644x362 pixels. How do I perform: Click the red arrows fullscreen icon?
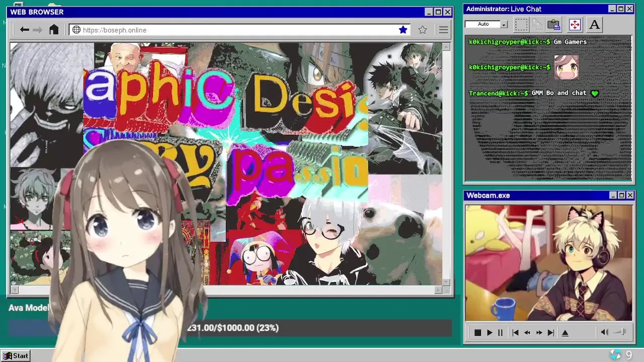[575, 24]
